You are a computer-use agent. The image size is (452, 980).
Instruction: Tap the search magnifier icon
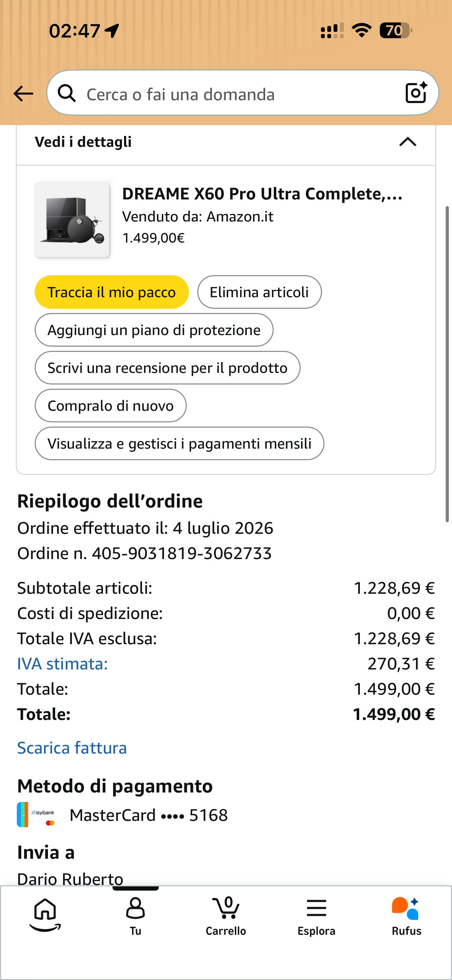pyautogui.click(x=67, y=93)
